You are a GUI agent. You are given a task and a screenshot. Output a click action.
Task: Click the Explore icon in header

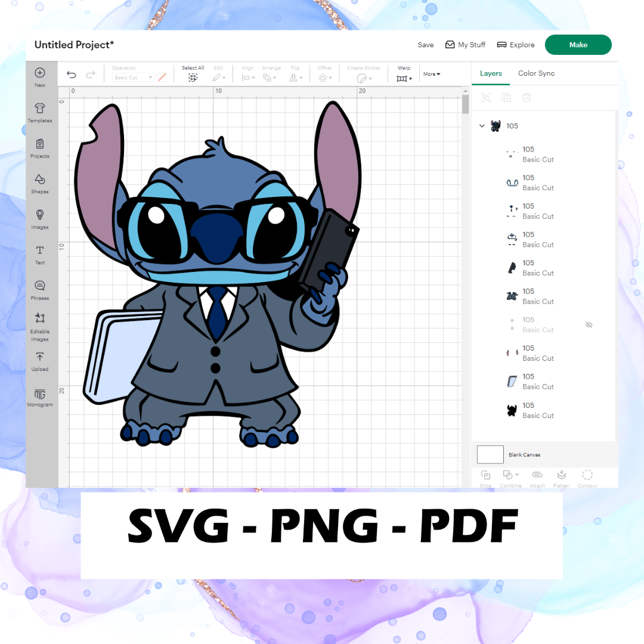501,44
